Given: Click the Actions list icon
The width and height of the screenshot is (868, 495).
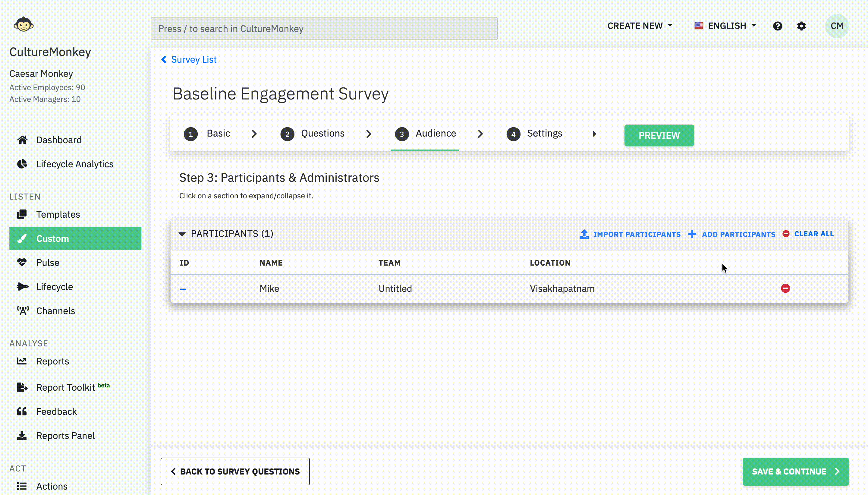Looking at the screenshot, I should [22, 486].
